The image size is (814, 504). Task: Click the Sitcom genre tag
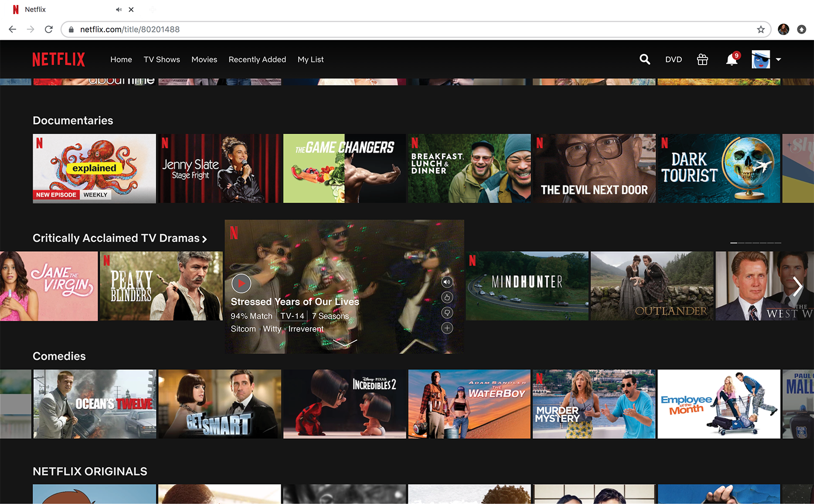[x=243, y=329]
